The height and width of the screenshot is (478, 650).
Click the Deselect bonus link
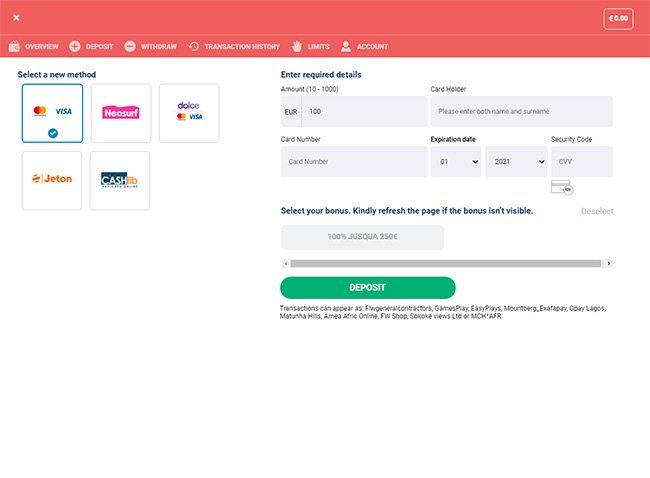[x=597, y=212]
